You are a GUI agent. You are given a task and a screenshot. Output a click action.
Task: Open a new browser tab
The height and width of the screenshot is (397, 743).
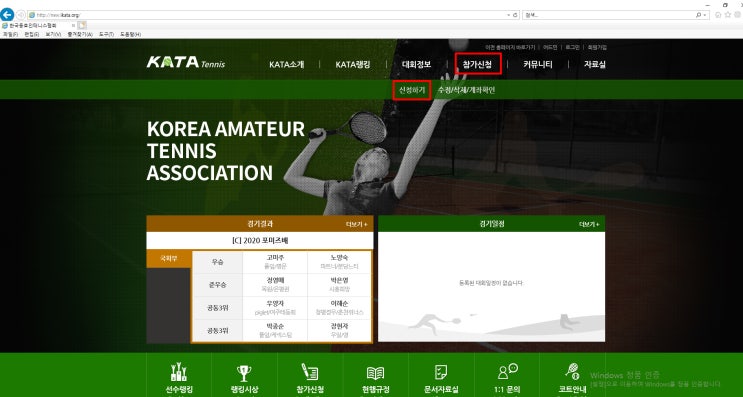(x=82, y=25)
